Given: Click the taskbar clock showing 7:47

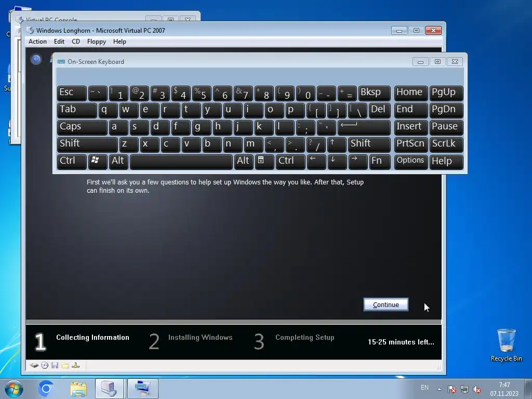Looking at the screenshot, I should [x=504, y=389].
